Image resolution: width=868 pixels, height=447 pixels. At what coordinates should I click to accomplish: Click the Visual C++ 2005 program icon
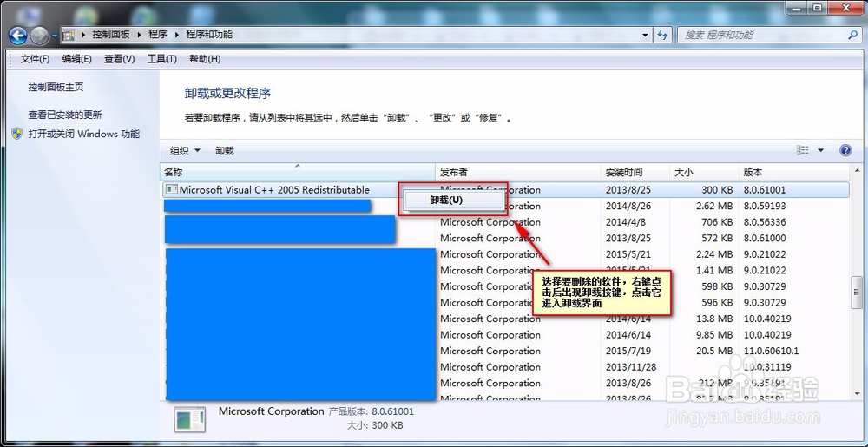tap(171, 190)
